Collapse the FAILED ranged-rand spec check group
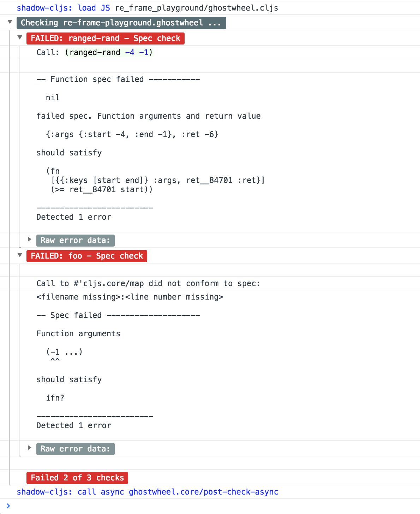Viewport: 420px width, 514px height. pyautogui.click(x=20, y=37)
